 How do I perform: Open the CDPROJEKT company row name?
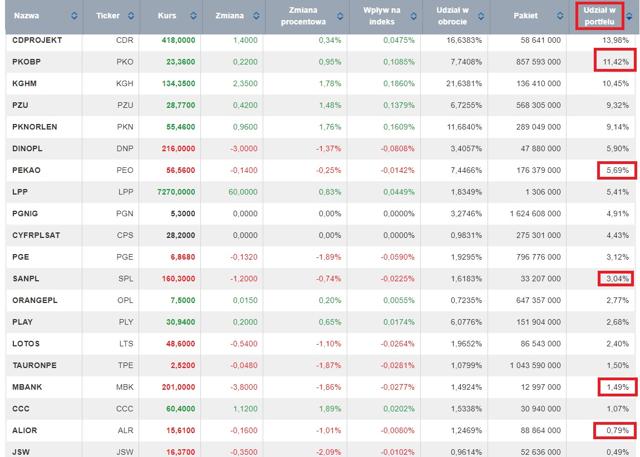[36, 38]
